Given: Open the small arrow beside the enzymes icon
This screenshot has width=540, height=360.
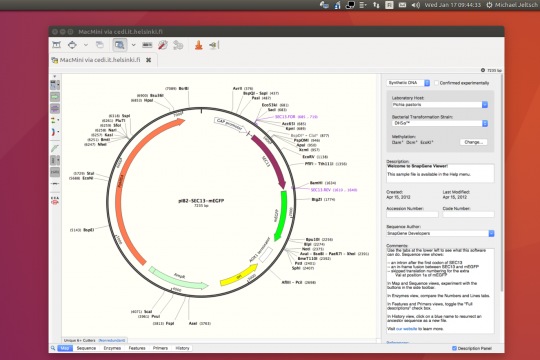Looking at the screenshot, I should tap(58, 85).
